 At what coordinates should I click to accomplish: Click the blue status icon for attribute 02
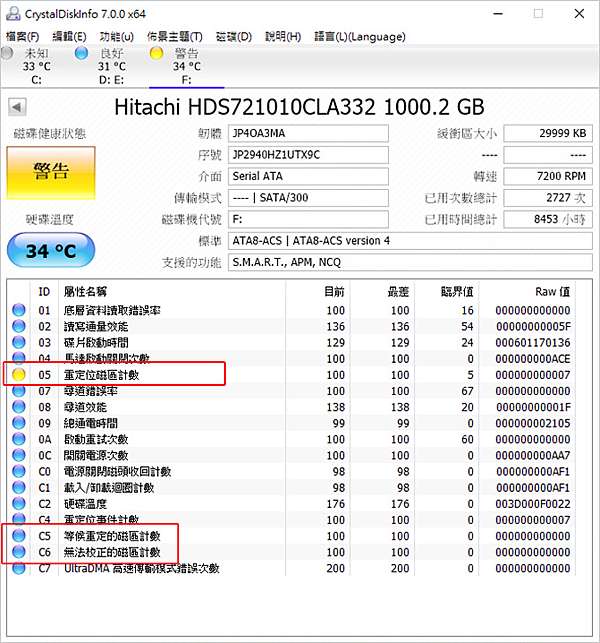coord(18,326)
